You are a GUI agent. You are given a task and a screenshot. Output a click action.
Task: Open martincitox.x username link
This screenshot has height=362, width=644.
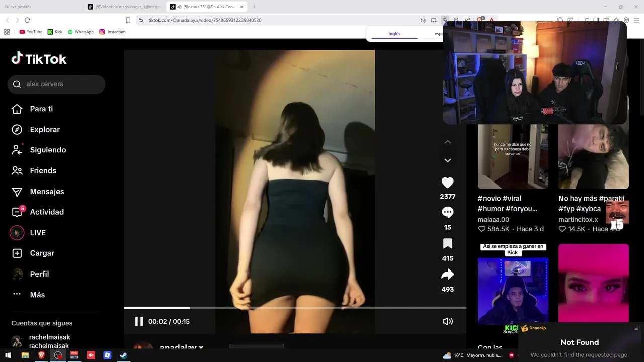coord(578,219)
